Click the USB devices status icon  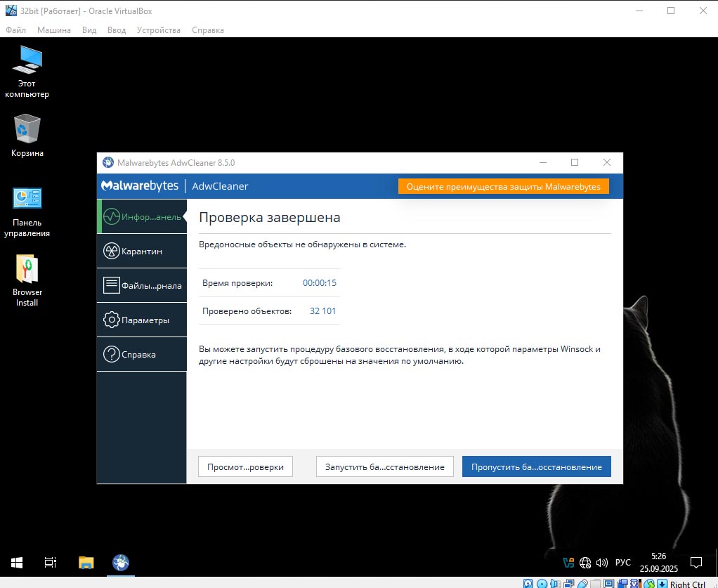pos(582,583)
